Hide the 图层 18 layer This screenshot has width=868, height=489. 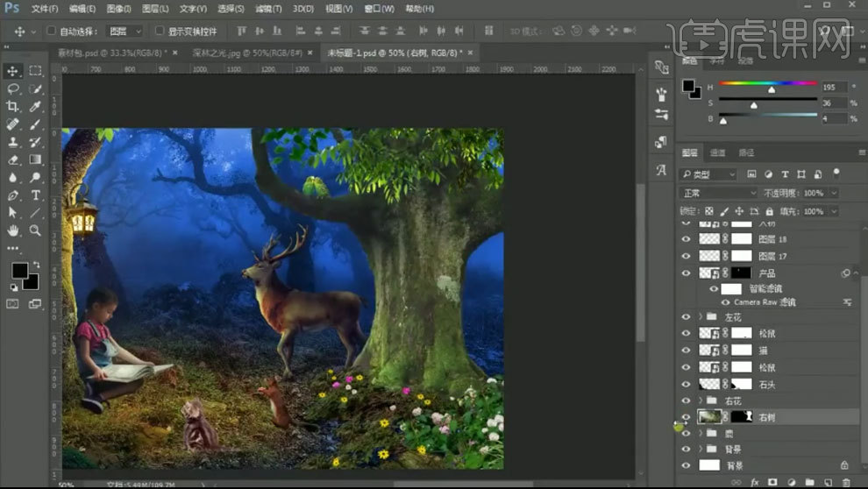(x=687, y=239)
